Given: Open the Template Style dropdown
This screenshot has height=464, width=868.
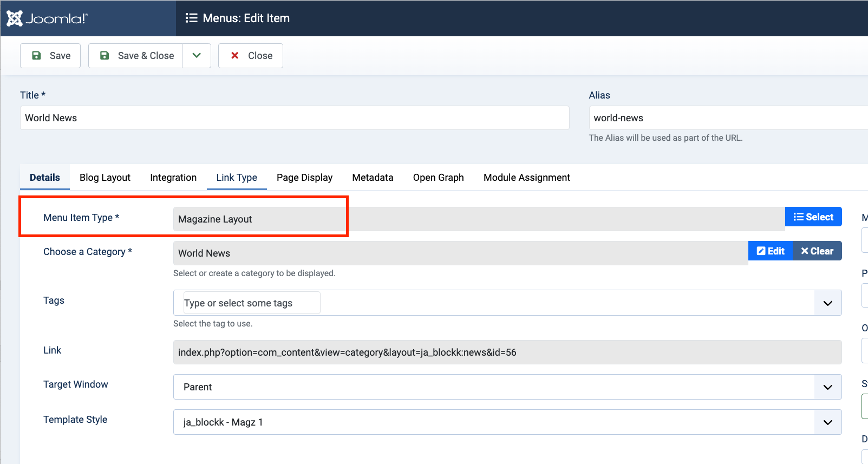Looking at the screenshot, I should pos(507,422).
